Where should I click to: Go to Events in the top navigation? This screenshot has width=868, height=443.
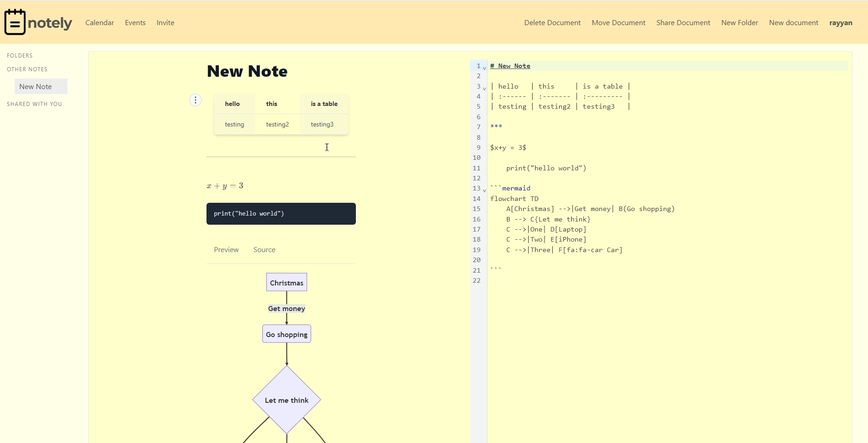(135, 23)
